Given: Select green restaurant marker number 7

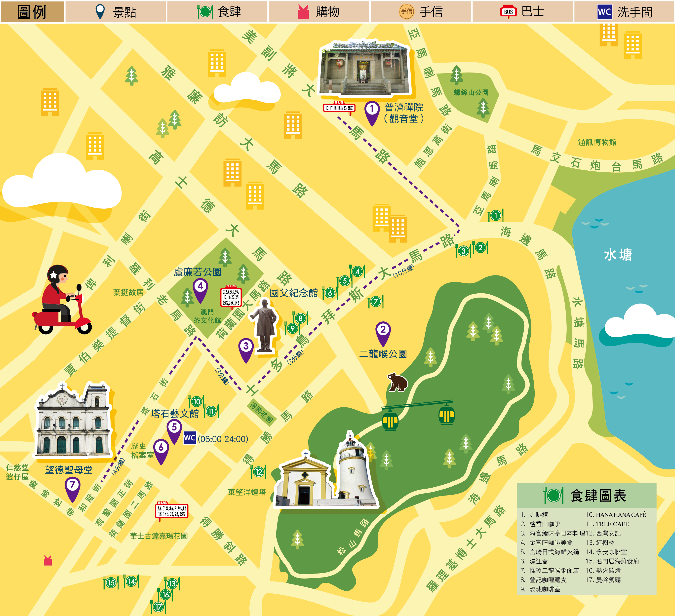Looking at the screenshot, I should pos(376,302).
